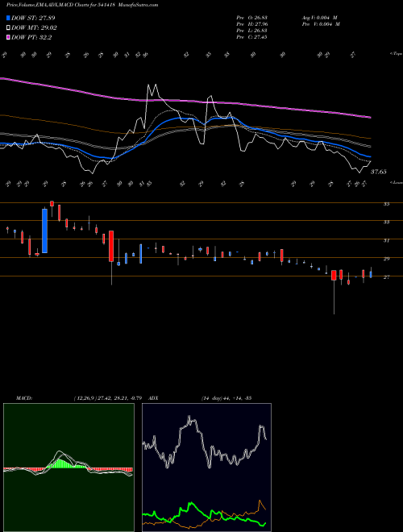403x532 pixels.
Task: Click the ADX indicator chart panel
Action: tap(206, 468)
